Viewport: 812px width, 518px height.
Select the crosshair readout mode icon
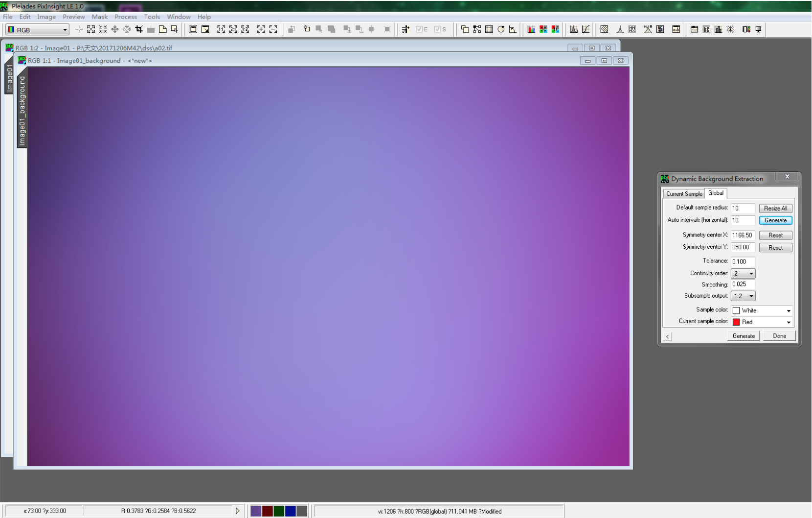click(x=79, y=29)
